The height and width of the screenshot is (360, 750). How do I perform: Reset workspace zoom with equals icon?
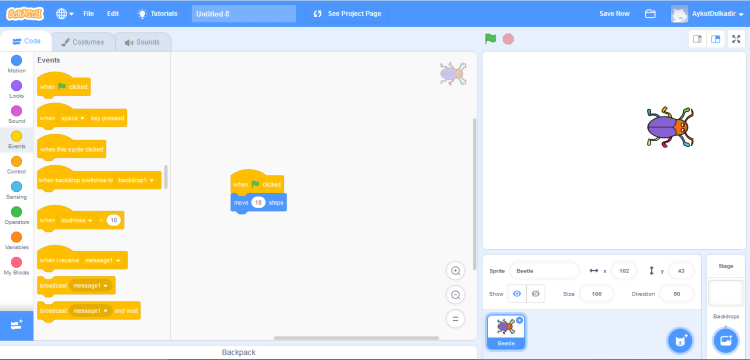pos(455,318)
